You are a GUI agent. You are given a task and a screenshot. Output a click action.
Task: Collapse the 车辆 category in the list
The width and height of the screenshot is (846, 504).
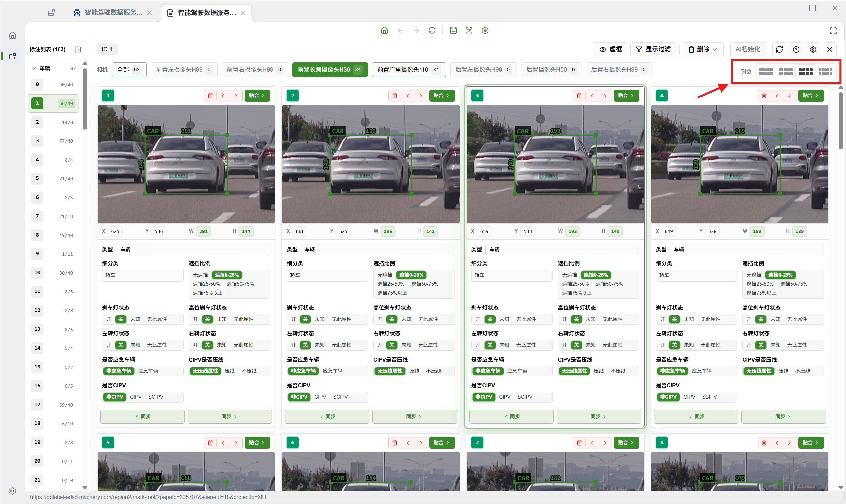coord(34,68)
